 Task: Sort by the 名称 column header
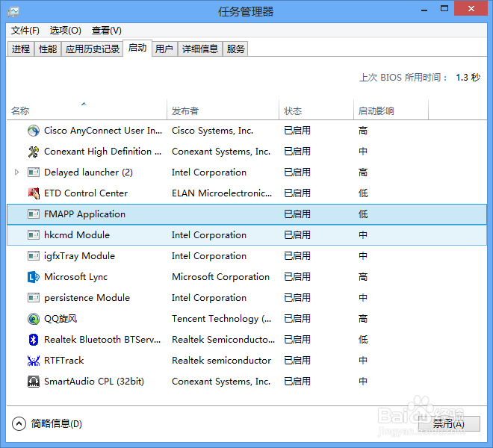tap(87, 111)
